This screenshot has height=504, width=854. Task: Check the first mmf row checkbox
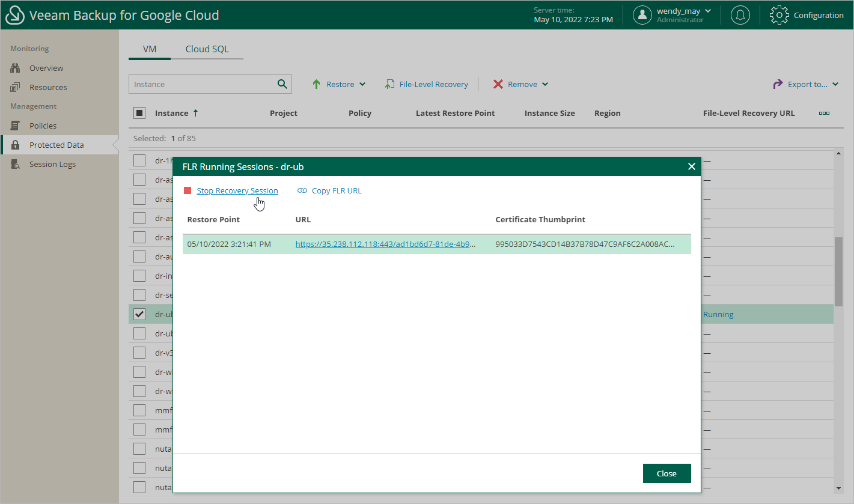139,410
